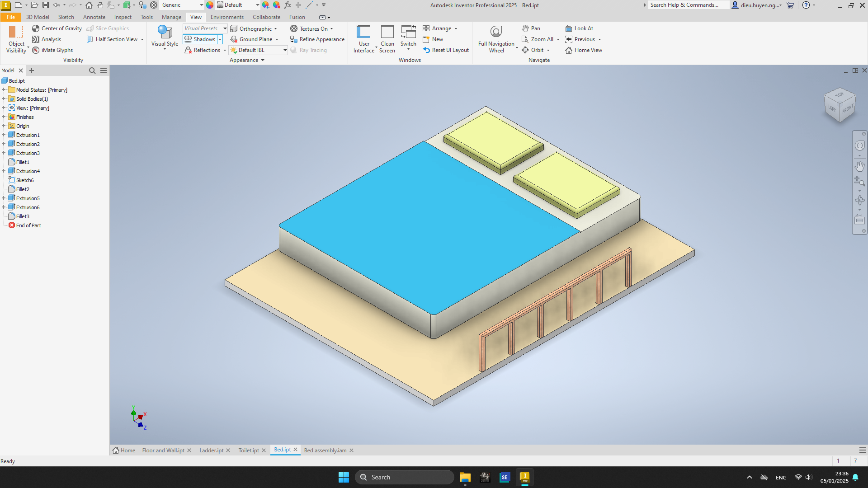
Task: Select the Orbit tool in ribbon
Action: (533, 50)
